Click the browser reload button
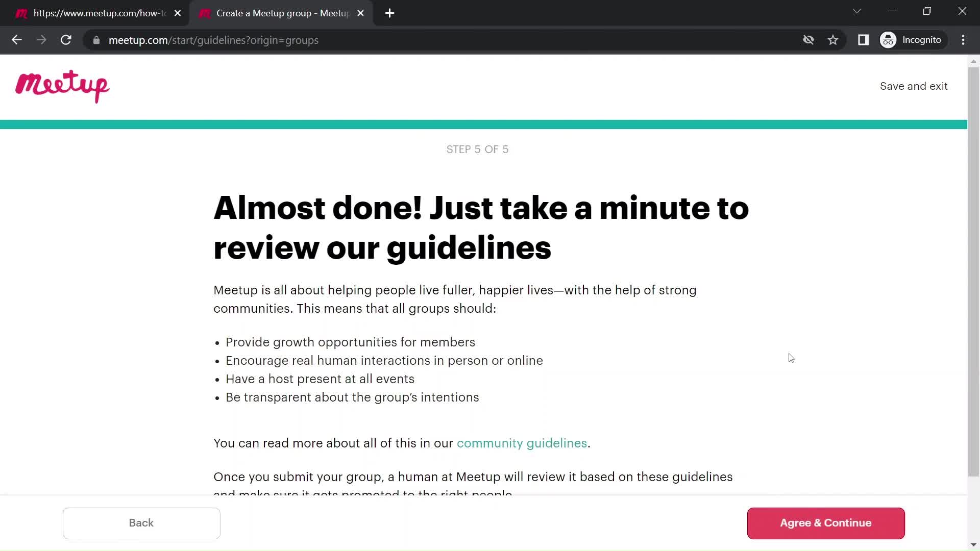 coord(67,40)
